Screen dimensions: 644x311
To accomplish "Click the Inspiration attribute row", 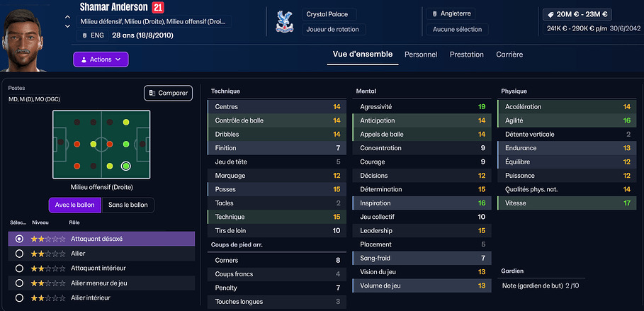I will tap(422, 203).
